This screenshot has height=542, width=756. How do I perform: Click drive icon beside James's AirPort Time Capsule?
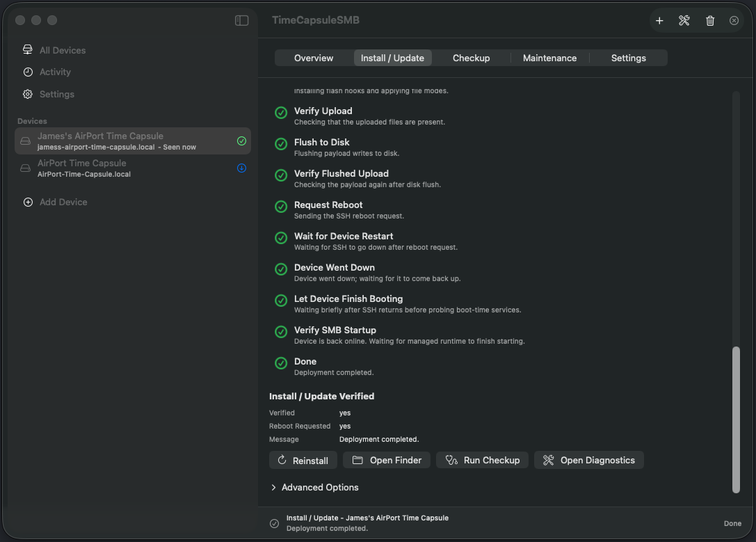[26, 141]
